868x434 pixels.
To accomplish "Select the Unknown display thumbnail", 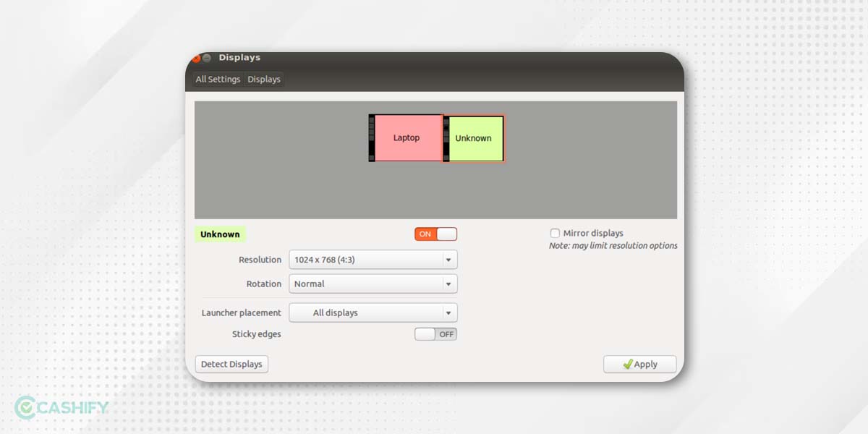I will pos(475,137).
